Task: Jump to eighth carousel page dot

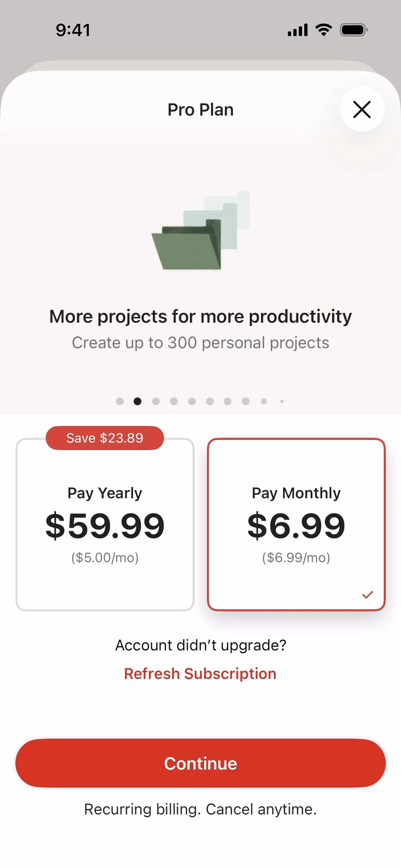Action: (x=246, y=401)
